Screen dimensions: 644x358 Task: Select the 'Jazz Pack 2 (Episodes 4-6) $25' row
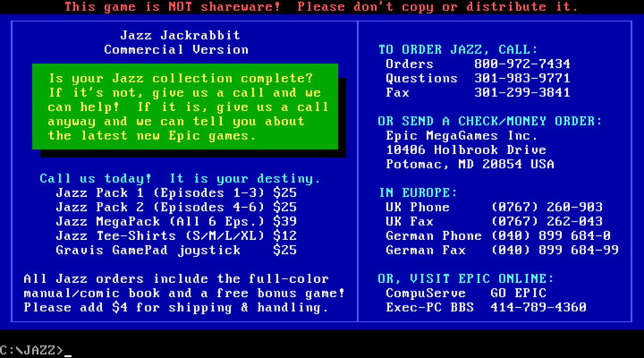tap(177, 207)
